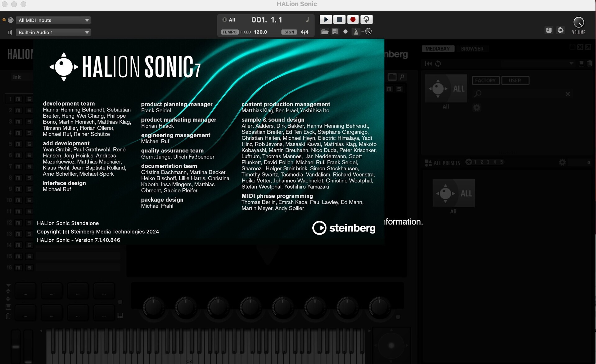The height and width of the screenshot is (364, 596).
Task: Click the Stop transport icon
Action: pos(339,19)
